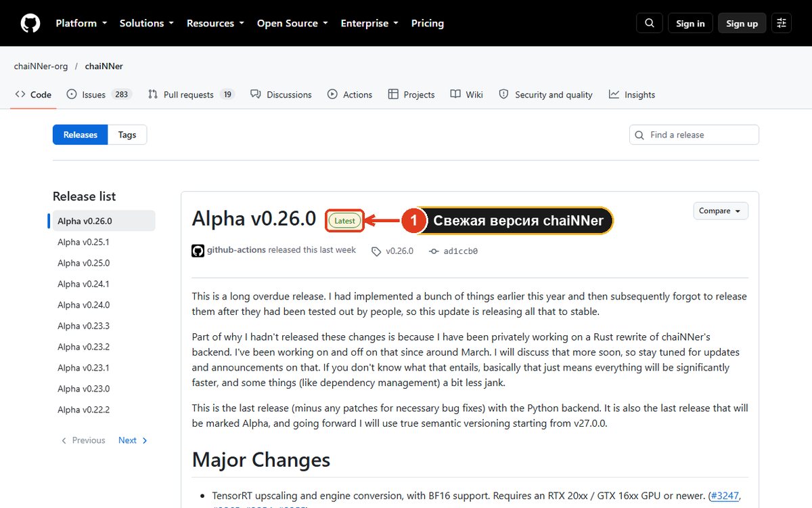812x508 pixels.
Task: Click the Find a release search field
Action: pos(694,135)
